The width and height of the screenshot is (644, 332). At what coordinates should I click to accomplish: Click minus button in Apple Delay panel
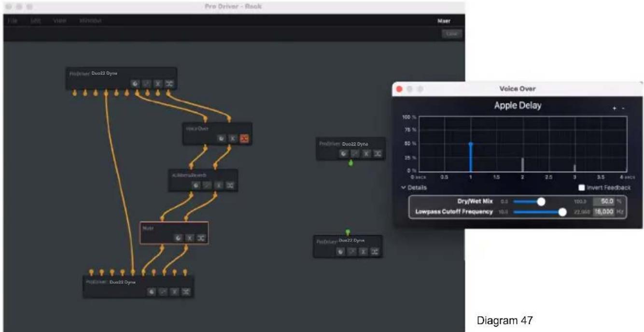click(623, 108)
